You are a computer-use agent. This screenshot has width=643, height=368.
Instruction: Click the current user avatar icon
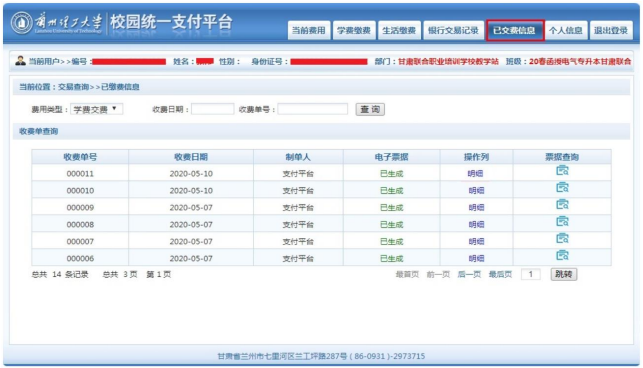coord(20,61)
